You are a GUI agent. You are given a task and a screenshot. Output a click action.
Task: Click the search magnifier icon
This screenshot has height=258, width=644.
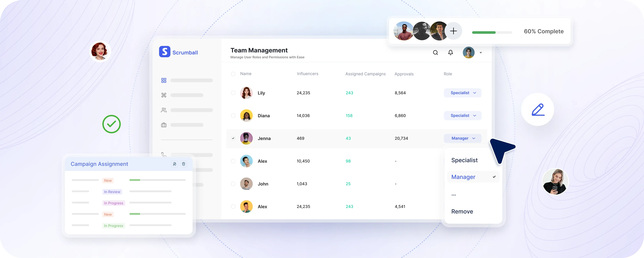point(435,53)
